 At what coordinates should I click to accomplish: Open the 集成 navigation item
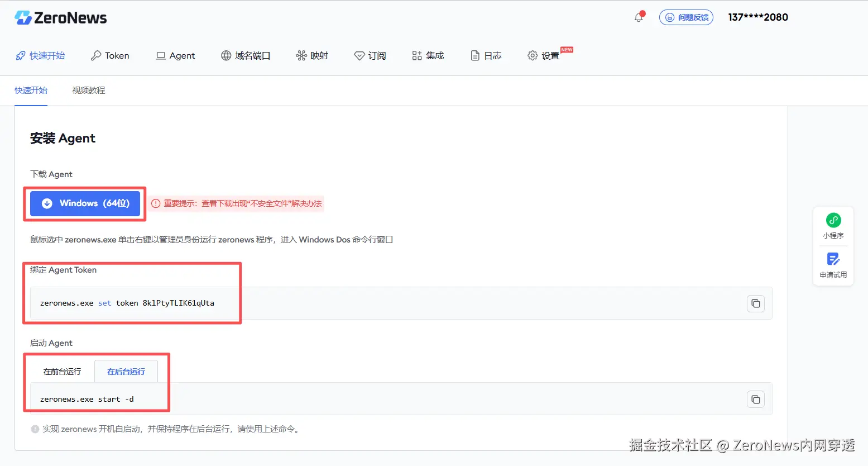click(428, 55)
